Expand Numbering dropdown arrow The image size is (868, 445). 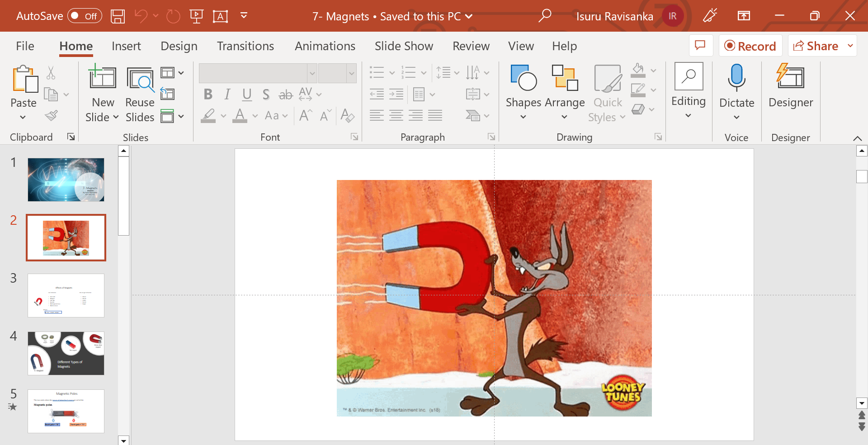[x=424, y=73]
